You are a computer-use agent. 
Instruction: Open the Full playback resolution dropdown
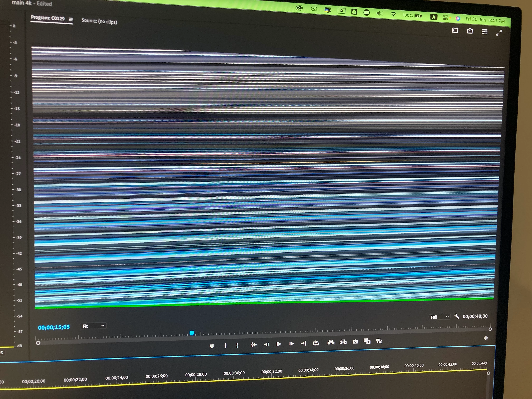pyautogui.click(x=440, y=317)
